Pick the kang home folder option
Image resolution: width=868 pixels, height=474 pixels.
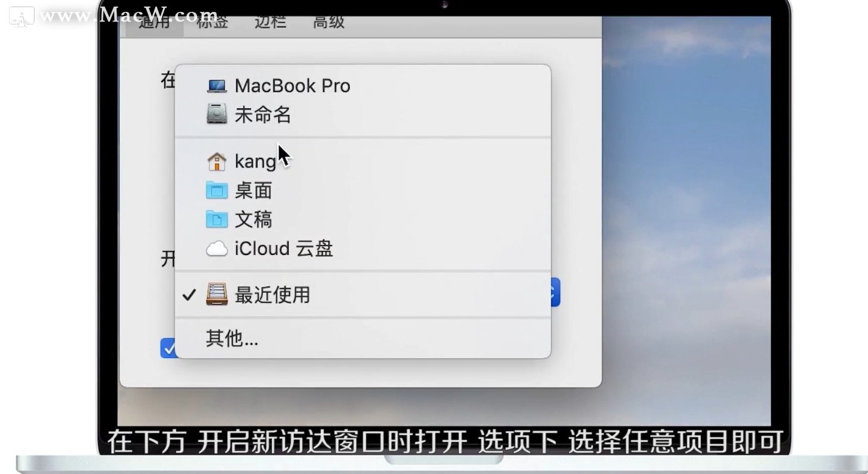tap(363, 161)
